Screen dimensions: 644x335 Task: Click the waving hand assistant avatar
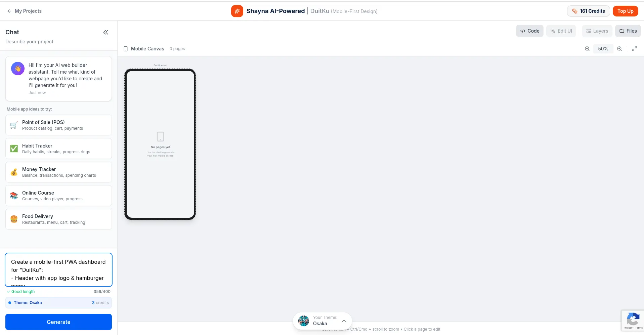tap(18, 69)
